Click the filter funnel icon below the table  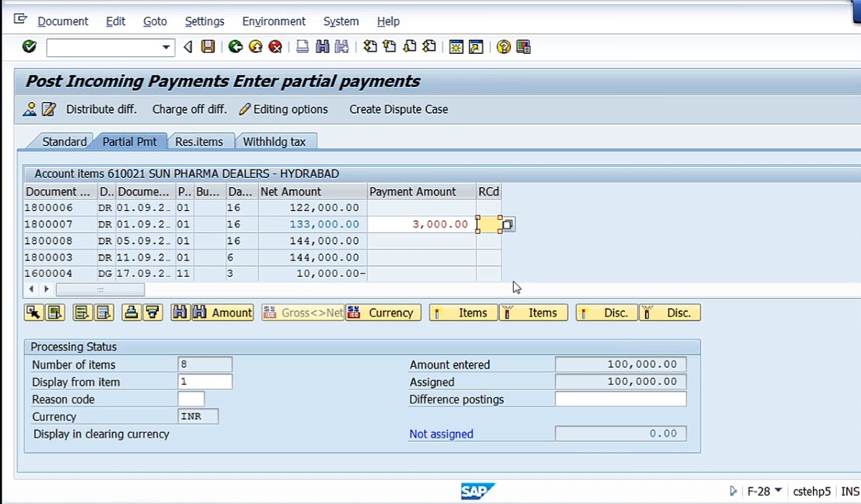(x=152, y=313)
